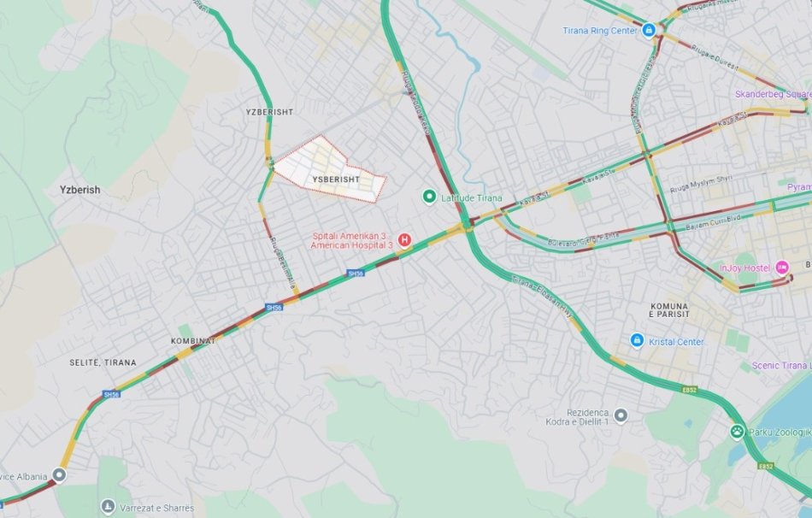Click the YZBERISHT district label up north
The image size is (812, 518).
269,112
